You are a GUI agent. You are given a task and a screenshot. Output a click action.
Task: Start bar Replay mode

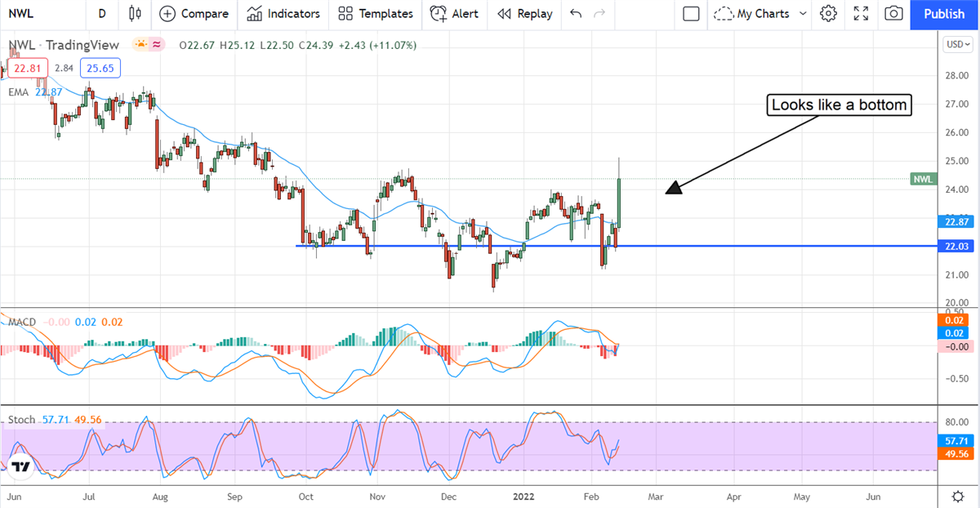tap(524, 14)
